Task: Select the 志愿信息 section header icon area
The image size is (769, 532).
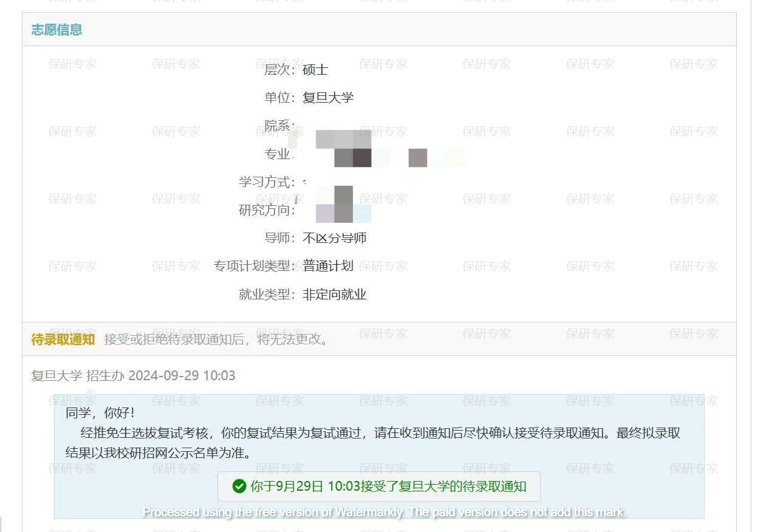Action: coord(57,29)
